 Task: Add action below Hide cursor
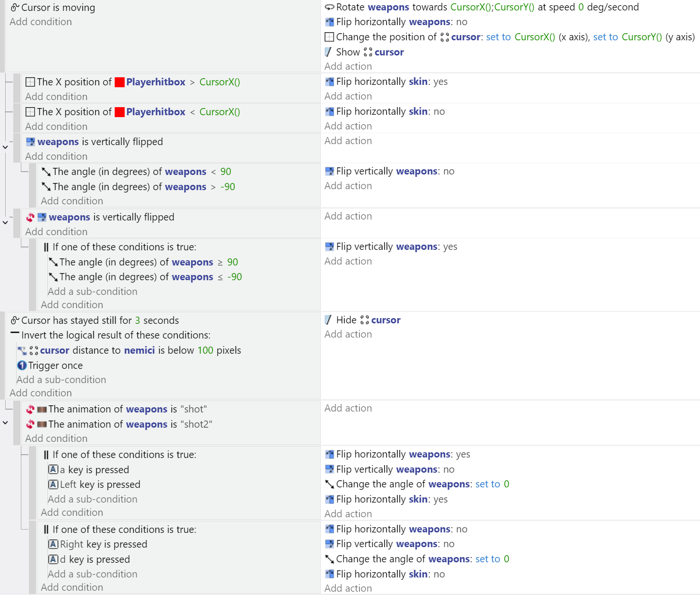point(348,334)
